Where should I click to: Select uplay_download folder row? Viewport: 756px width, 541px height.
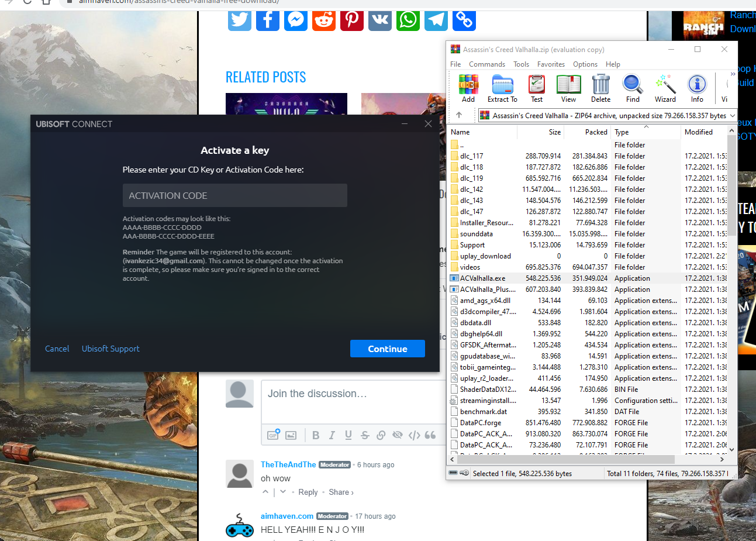[x=588, y=256]
